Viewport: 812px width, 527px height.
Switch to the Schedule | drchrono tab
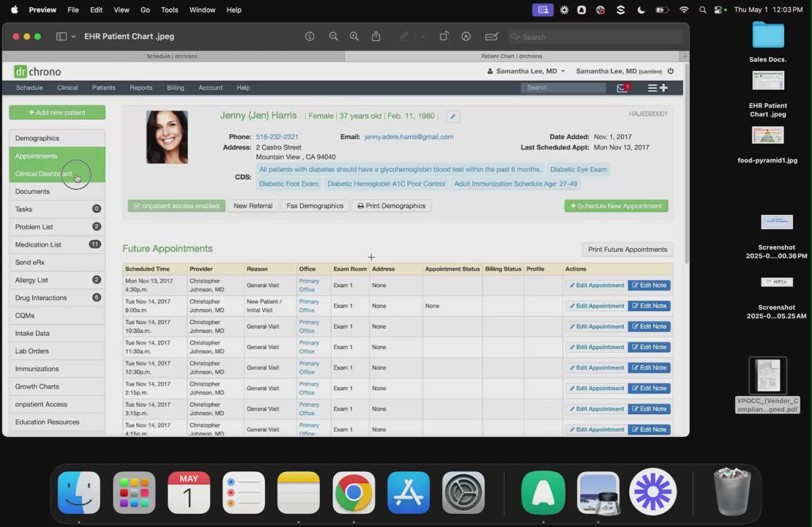172,56
